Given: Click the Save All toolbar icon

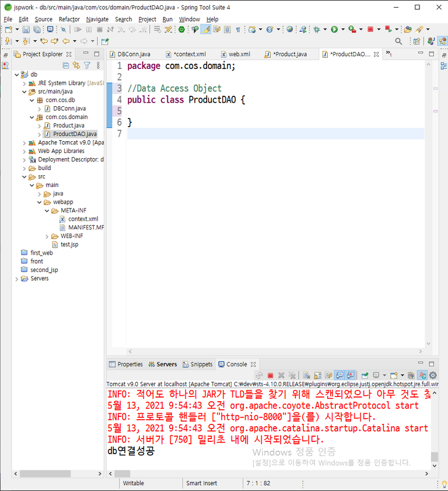Looking at the screenshot, I should click(x=37, y=29).
